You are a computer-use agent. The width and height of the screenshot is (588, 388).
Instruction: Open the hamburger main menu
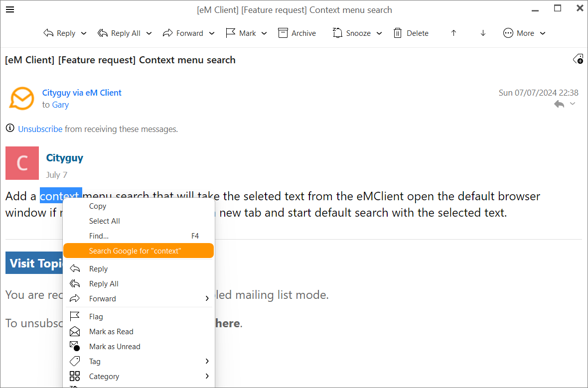coord(10,9)
